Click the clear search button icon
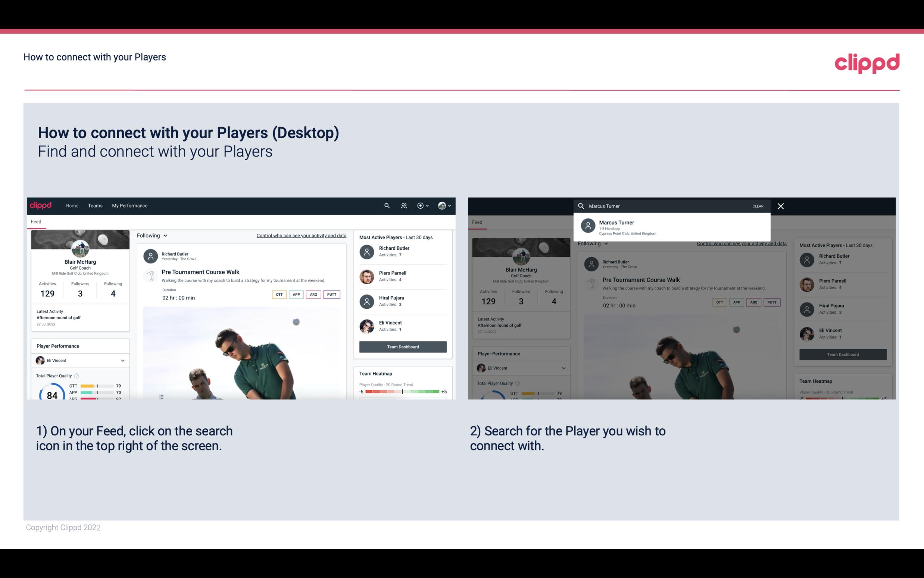Screen dimensions: 924x578 (758, 206)
